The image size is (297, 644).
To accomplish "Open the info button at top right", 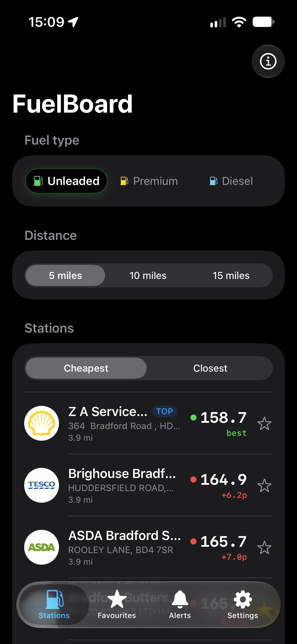I will [x=268, y=61].
